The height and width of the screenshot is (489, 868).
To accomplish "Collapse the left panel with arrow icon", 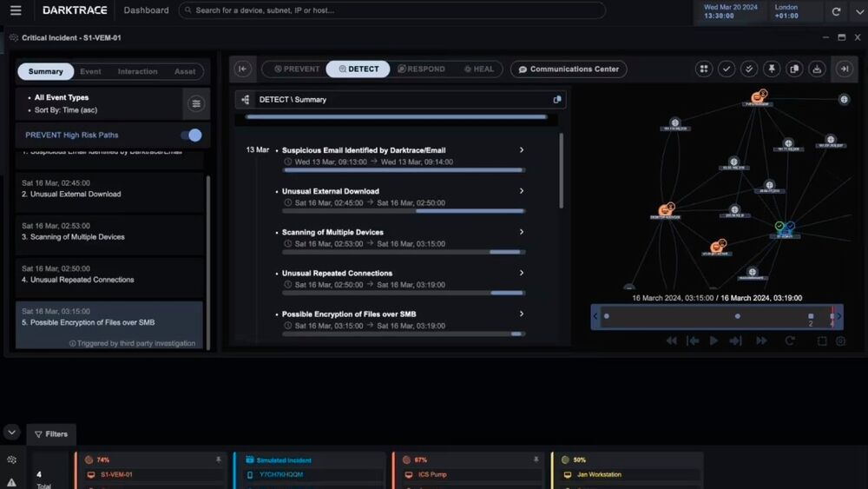I will [243, 69].
